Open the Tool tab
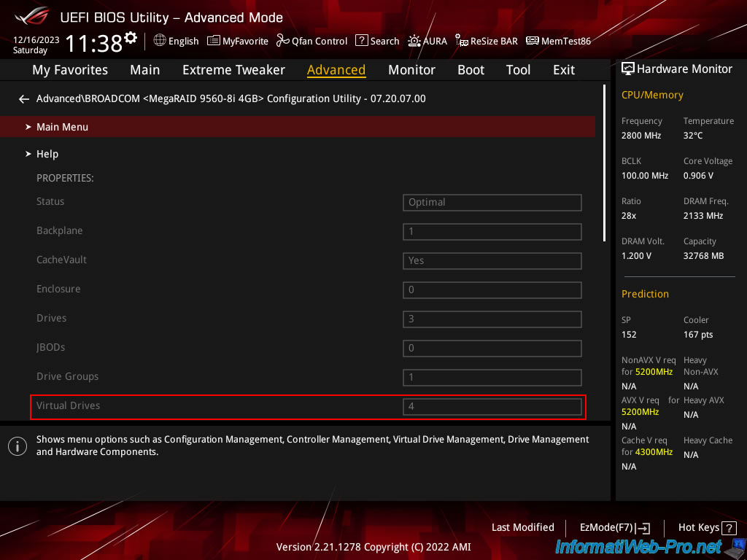 point(519,70)
